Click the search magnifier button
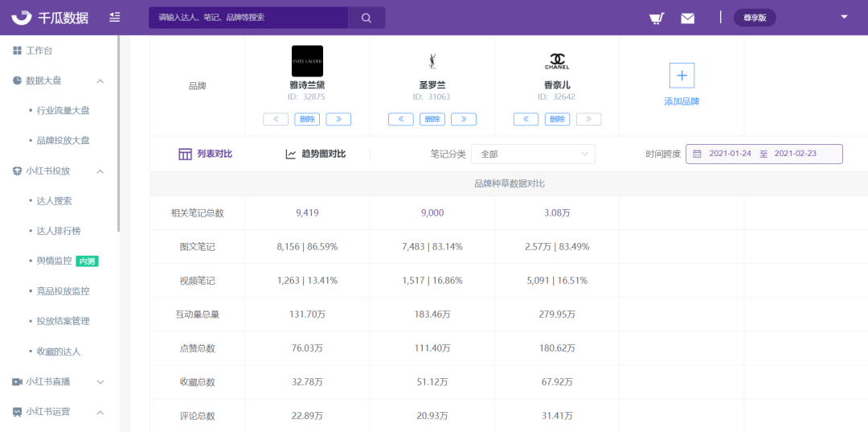Viewport: 868px width, 432px height. [x=366, y=18]
